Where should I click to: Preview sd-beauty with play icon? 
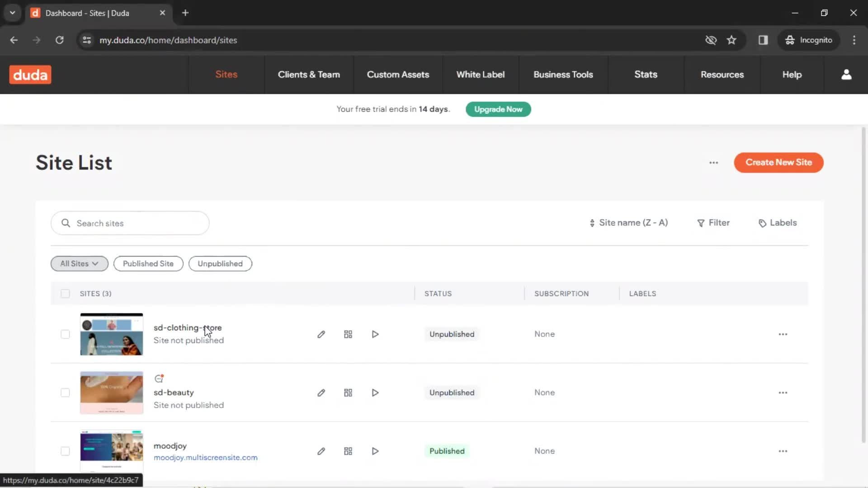(x=375, y=393)
